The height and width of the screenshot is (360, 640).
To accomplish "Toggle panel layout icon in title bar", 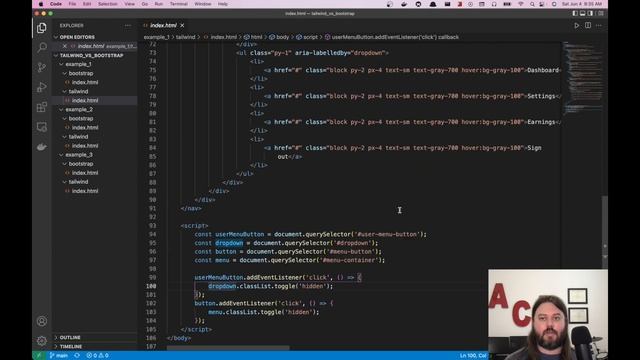I will pos(582,13).
